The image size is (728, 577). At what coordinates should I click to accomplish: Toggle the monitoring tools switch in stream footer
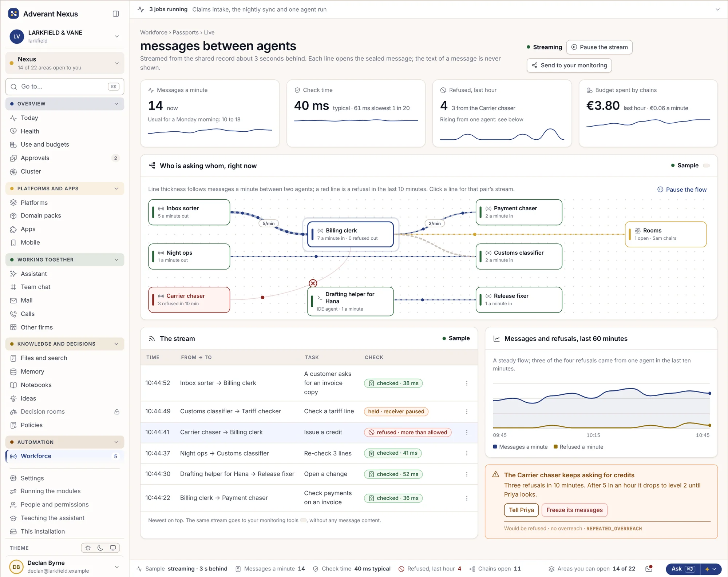click(x=303, y=521)
